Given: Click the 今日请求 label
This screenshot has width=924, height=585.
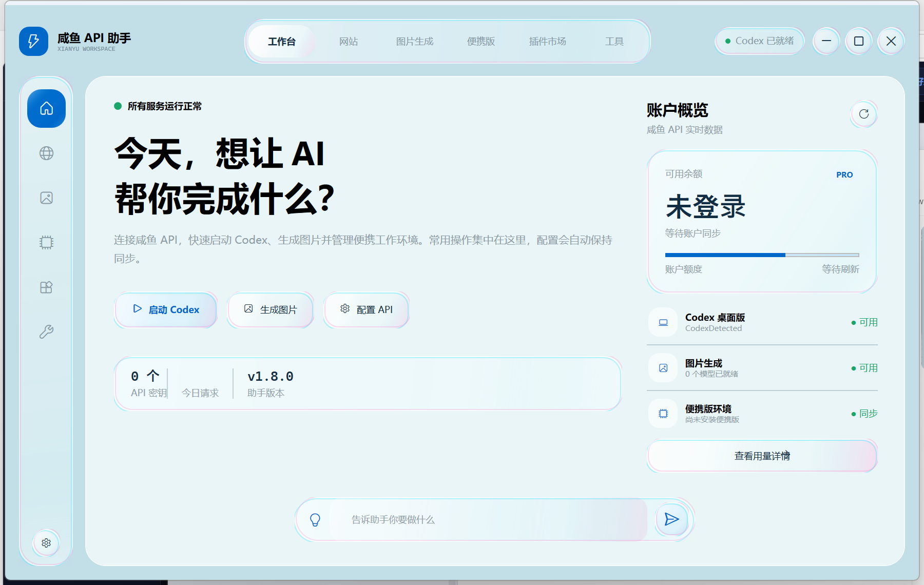Looking at the screenshot, I should coord(200,393).
